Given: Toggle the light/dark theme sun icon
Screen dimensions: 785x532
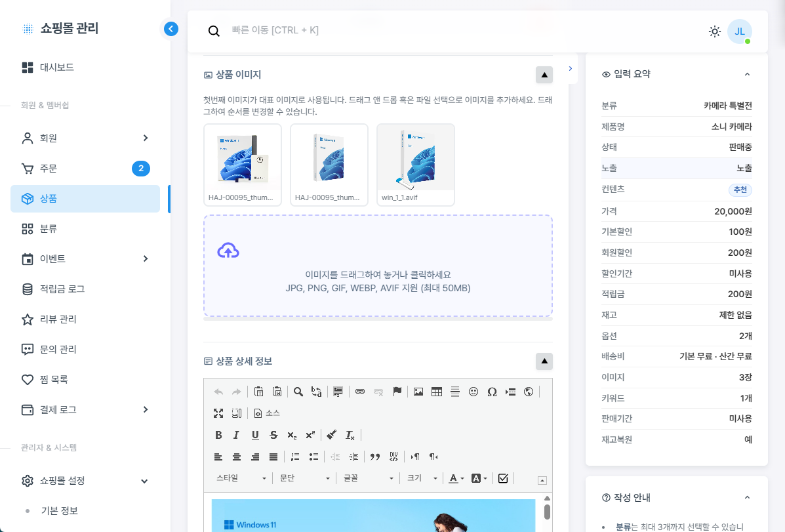Looking at the screenshot, I should [715, 31].
